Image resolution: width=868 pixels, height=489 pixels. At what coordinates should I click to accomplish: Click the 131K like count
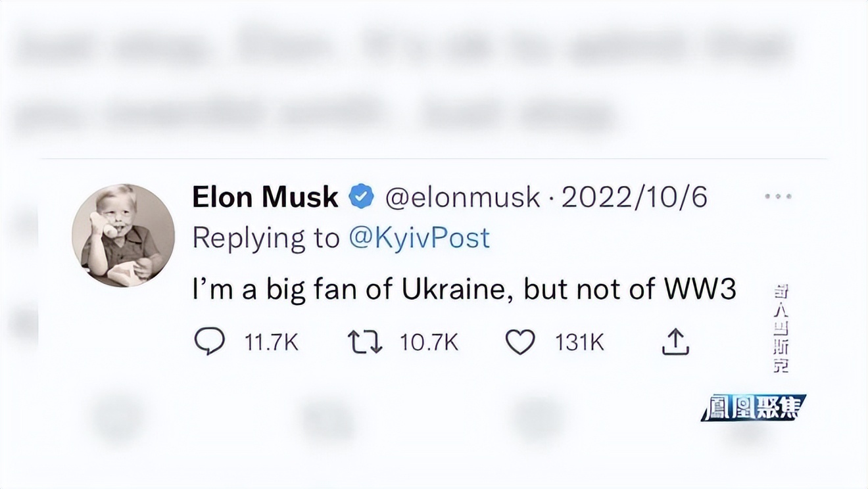[579, 342]
